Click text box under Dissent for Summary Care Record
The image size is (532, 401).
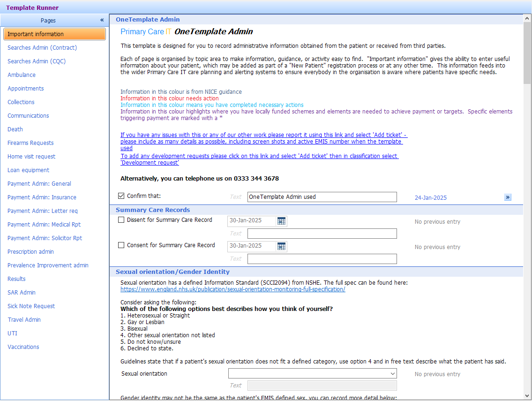322,234
